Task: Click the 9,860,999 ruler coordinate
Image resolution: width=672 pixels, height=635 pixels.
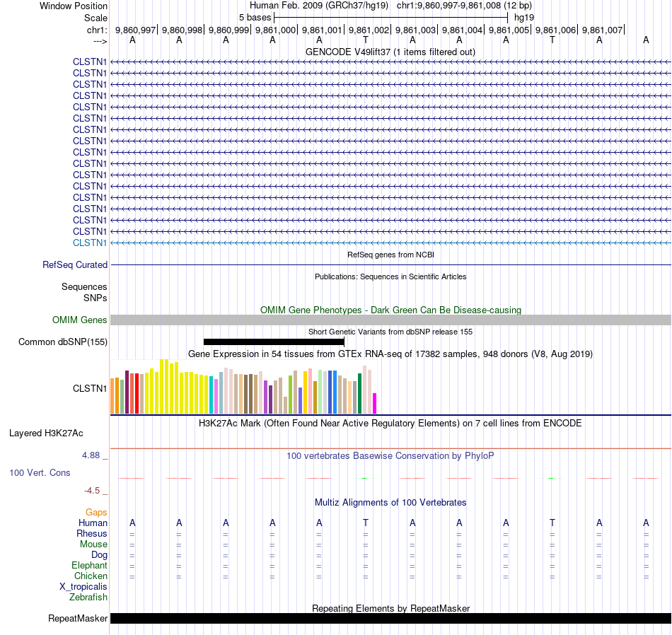Action: 229,30
